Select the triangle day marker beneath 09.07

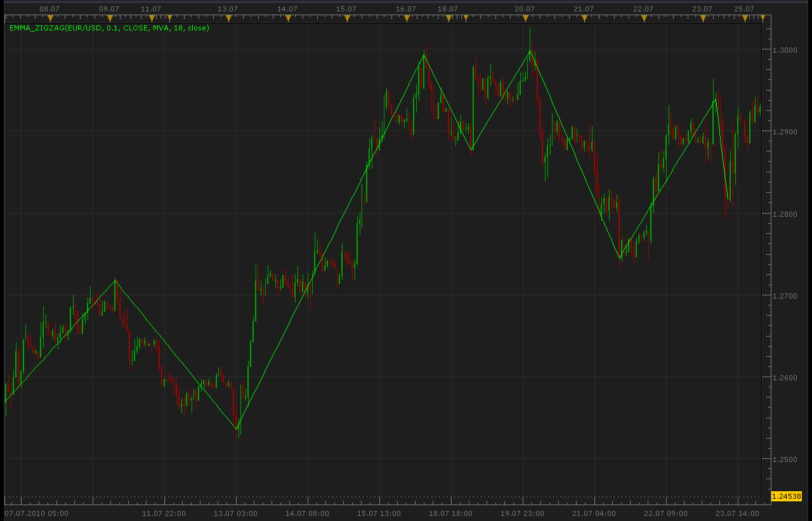[110, 18]
